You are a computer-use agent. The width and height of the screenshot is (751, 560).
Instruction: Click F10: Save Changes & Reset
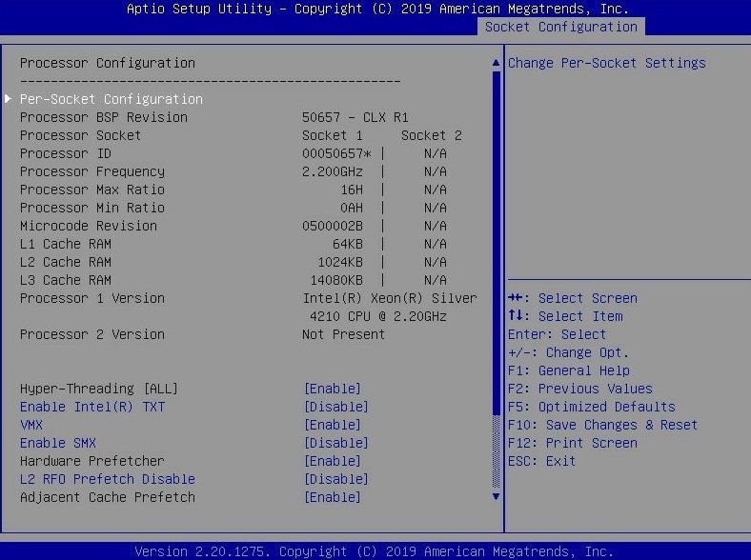(602, 425)
